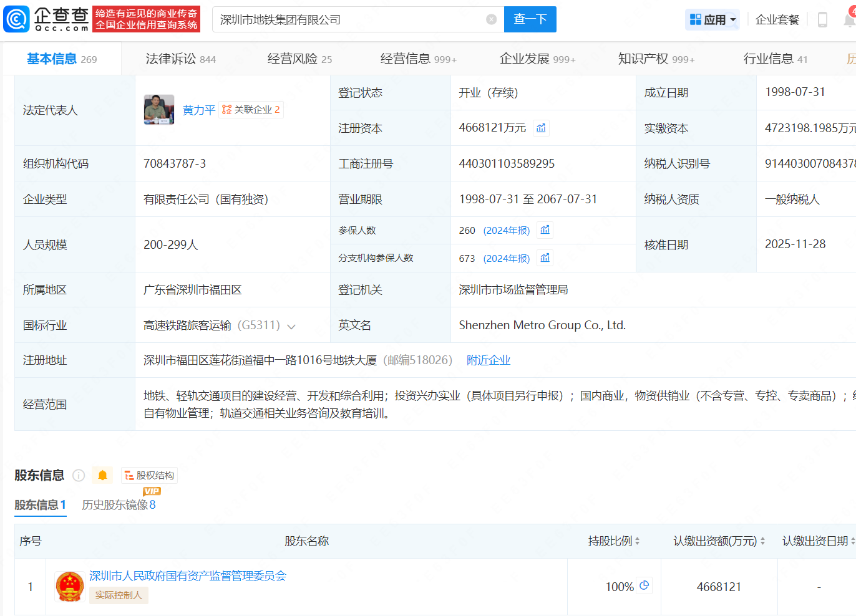Click the Qcc.com logo icon
856x616 pixels.
tap(17, 19)
